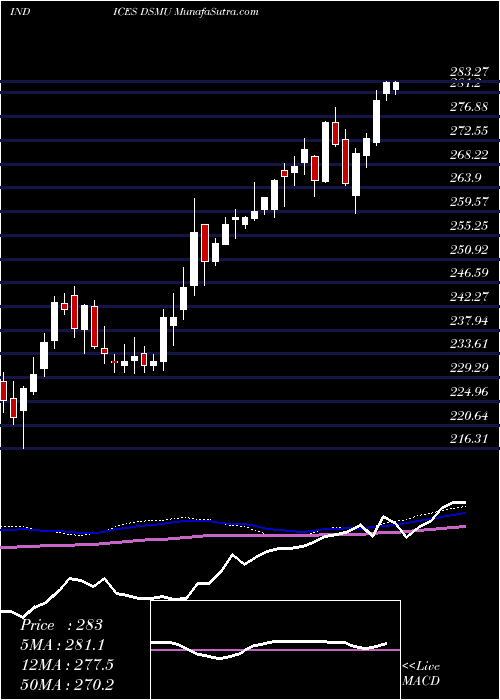Screen dimensions: 500x700
Task: Click the 259.57 price axis label
Action: point(469,202)
